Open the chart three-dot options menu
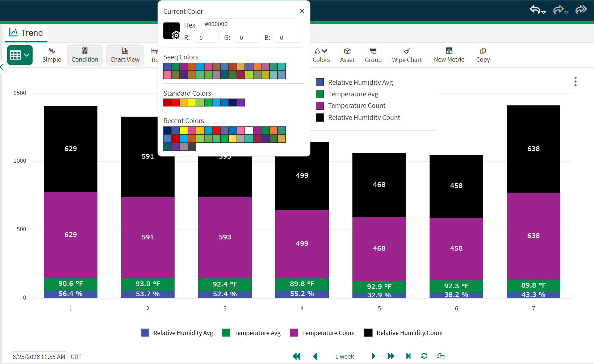Viewport: 594px width, 364px height. pyautogui.click(x=575, y=81)
